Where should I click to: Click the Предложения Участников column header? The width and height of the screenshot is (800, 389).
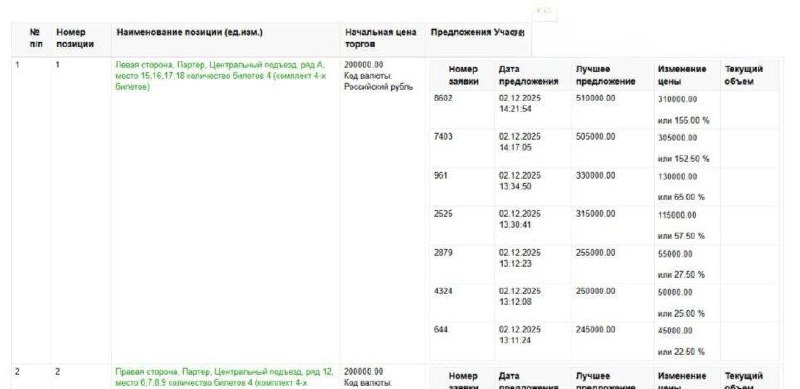tap(477, 32)
